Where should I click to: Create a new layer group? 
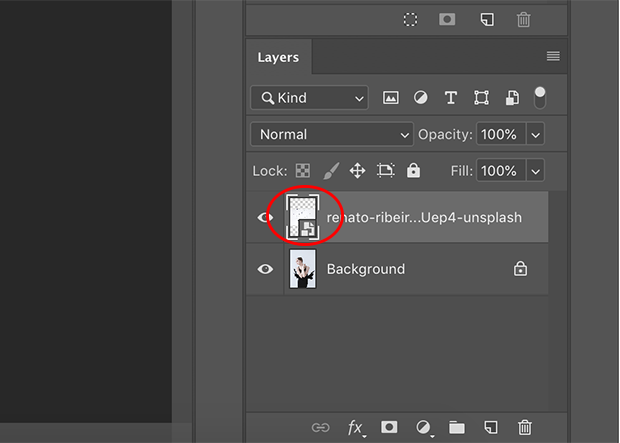[x=457, y=428]
